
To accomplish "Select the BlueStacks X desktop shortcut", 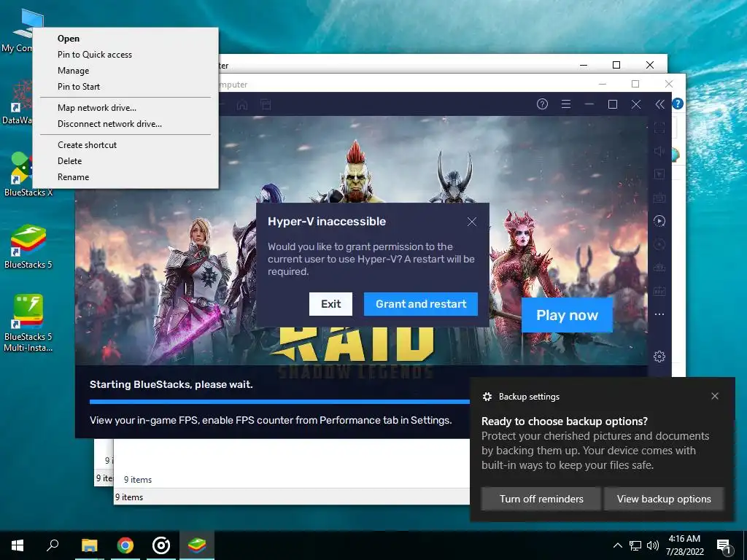I will tap(21, 174).
